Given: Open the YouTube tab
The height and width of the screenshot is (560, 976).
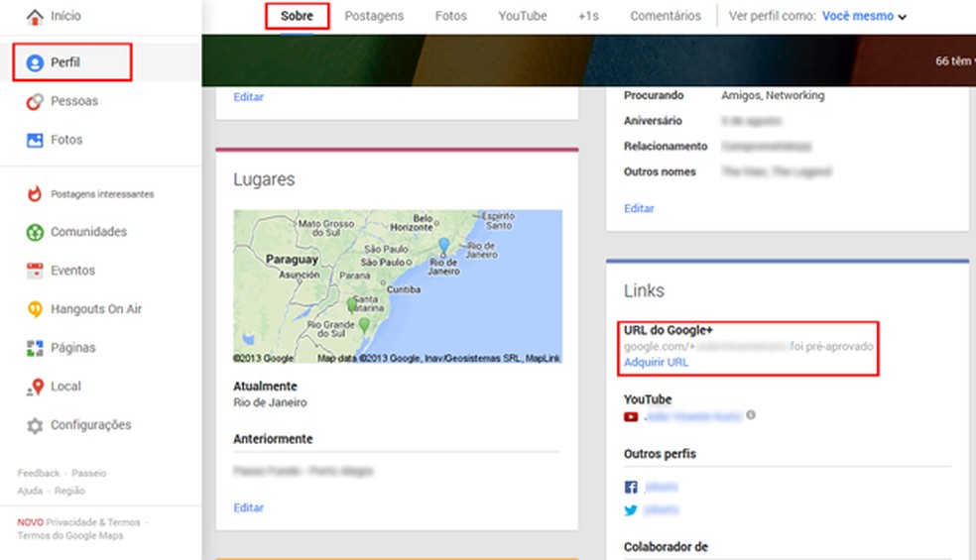Looking at the screenshot, I should pos(523,16).
